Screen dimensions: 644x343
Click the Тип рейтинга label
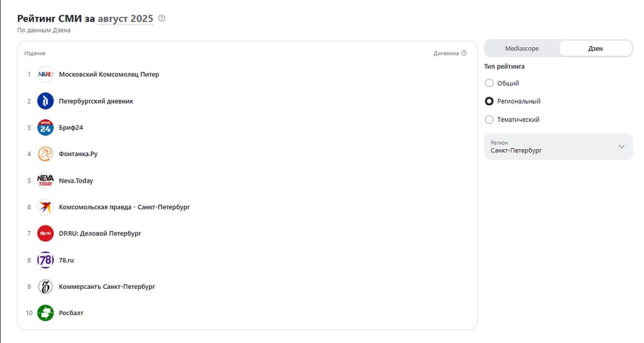[504, 67]
